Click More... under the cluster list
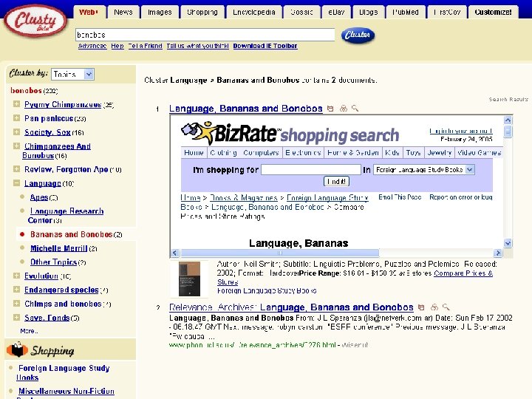Screen dimensions: 532x399 pos(29,331)
